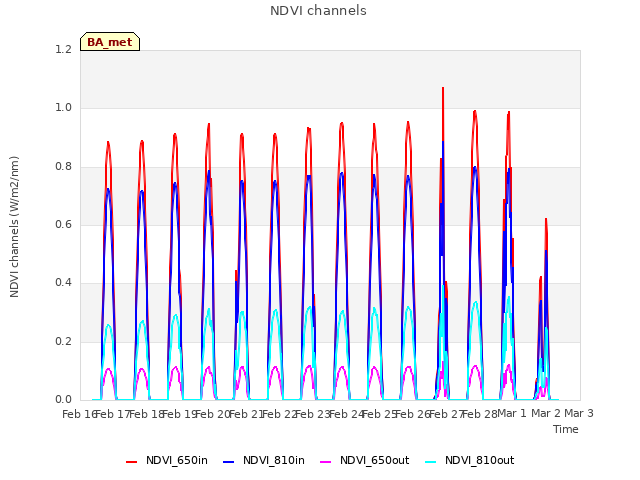
Task: Click the Feb 16 x-axis label
Action: 79,414
